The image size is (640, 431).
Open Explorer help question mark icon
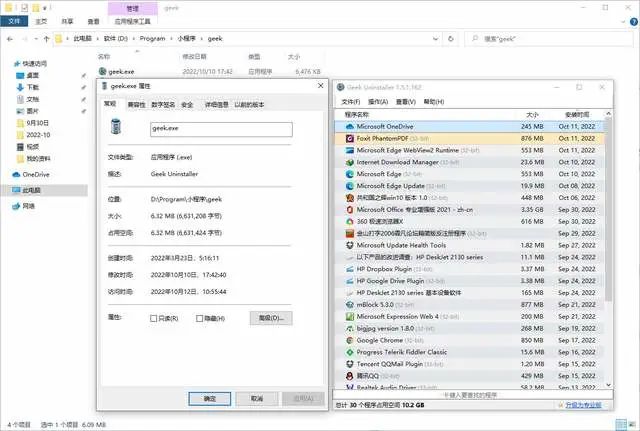(634, 22)
